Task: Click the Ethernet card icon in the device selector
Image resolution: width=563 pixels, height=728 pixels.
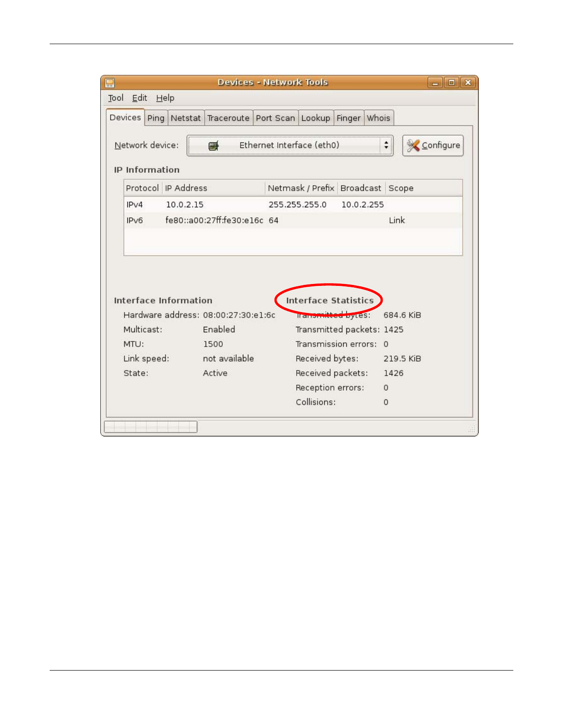Action: pos(213,146)
